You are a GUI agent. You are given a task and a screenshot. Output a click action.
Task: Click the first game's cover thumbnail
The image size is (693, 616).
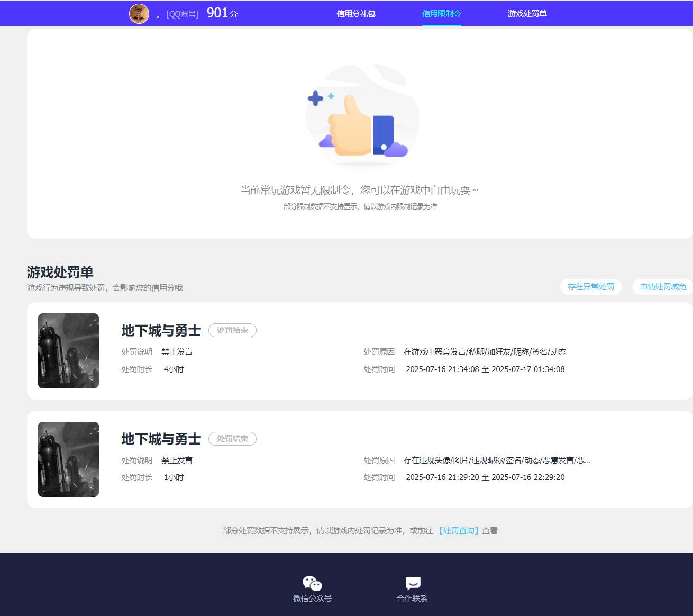point(68,351)
